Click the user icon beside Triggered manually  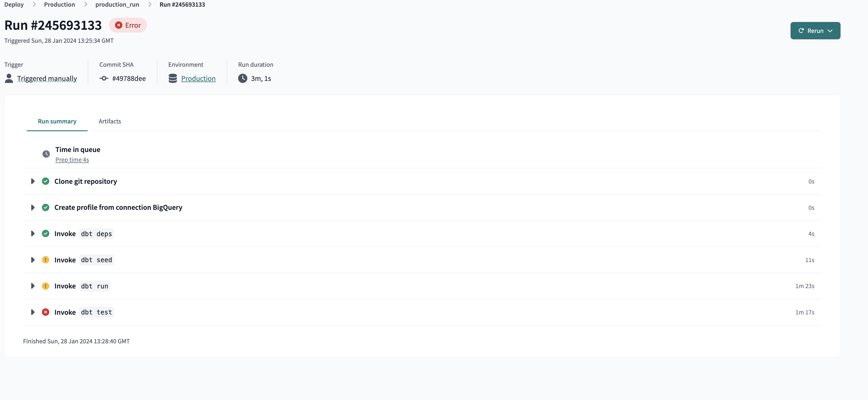click(x=9, y=79)
